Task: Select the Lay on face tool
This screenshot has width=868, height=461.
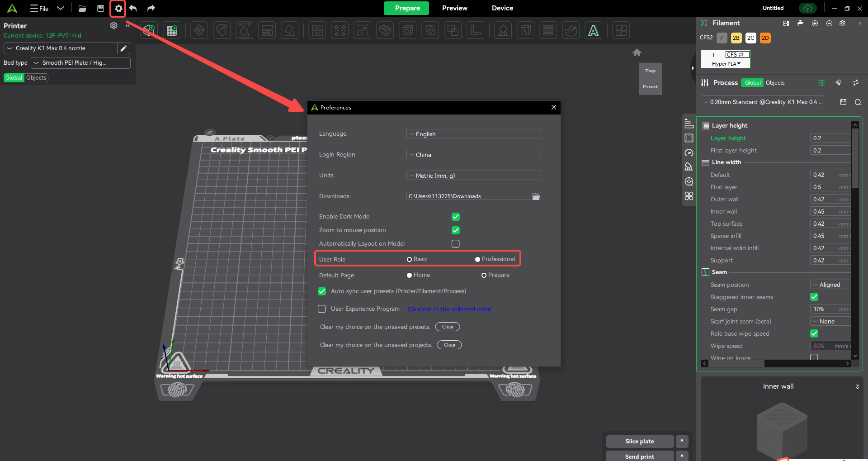Action: (x=290, y=30)
